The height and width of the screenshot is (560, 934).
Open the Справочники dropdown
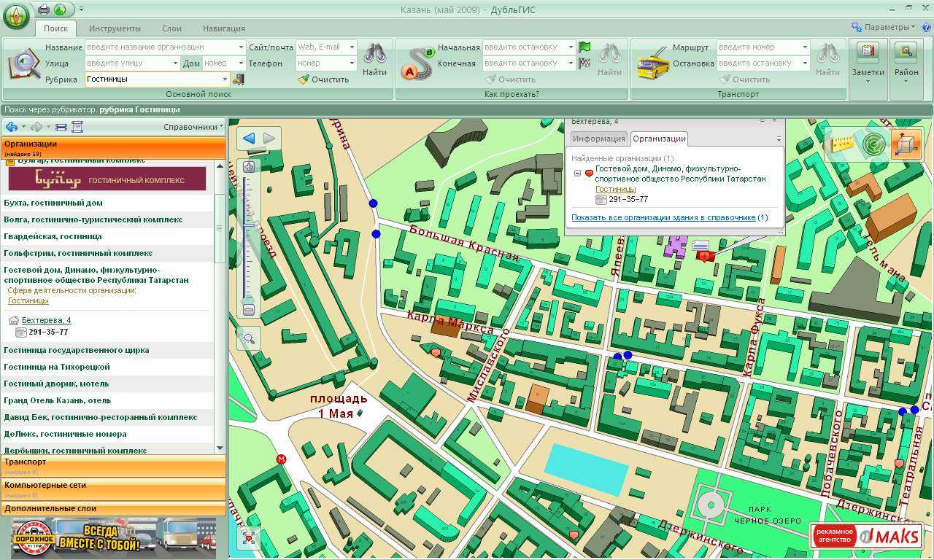click(193, 127)
